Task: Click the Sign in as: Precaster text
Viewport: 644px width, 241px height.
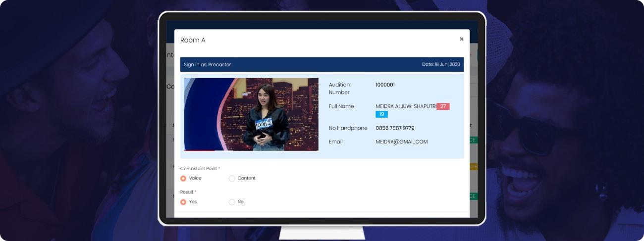Action: [208, 65]
